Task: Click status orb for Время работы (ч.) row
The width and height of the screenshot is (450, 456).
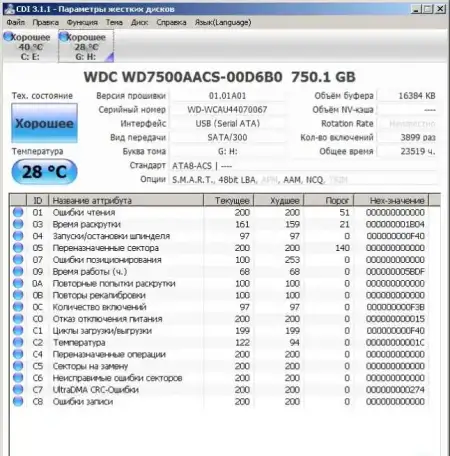Action: pyautogui.click(x=18, y=271)
